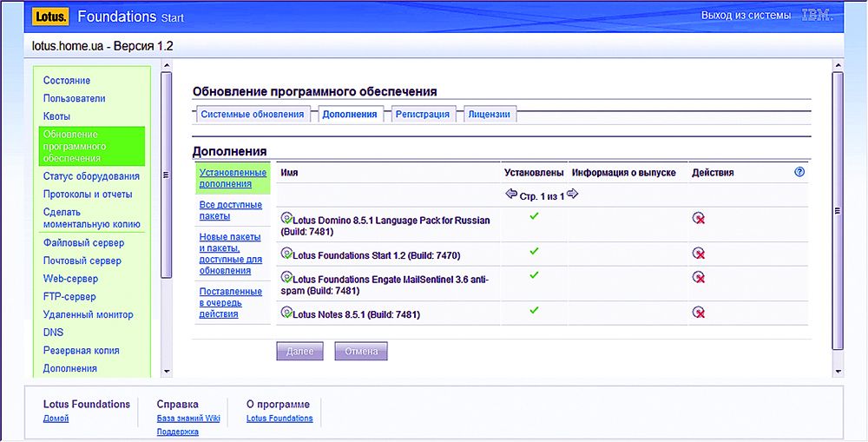Click the Lotus Notes 8.5.1 (Build: 7481) row text
868x442 pixels.
tap(356, 315)
